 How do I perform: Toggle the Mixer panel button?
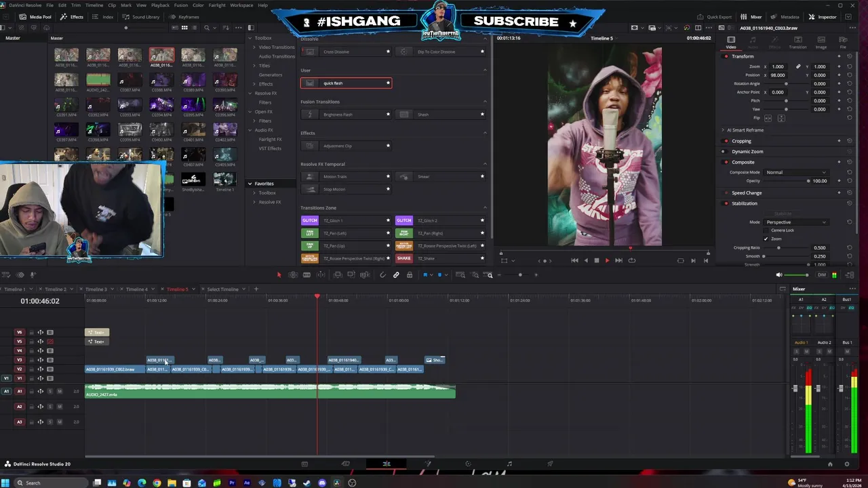click(752, 17)
